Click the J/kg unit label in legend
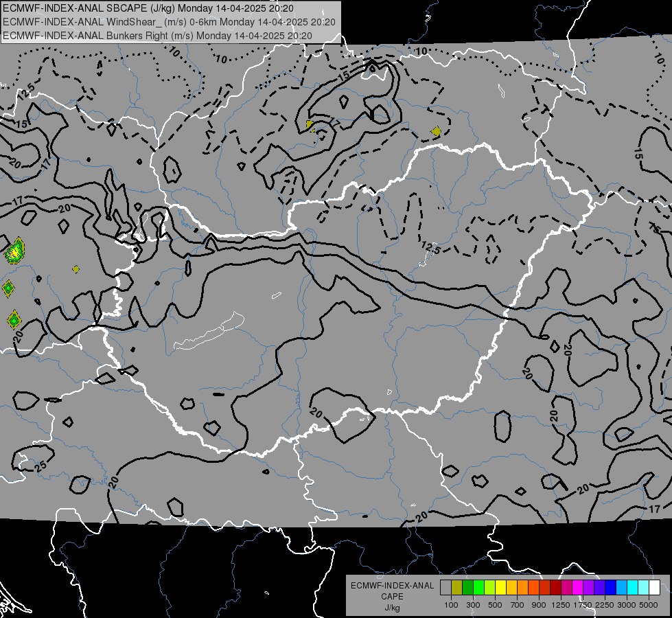The image size is (672, 618). 393,608
